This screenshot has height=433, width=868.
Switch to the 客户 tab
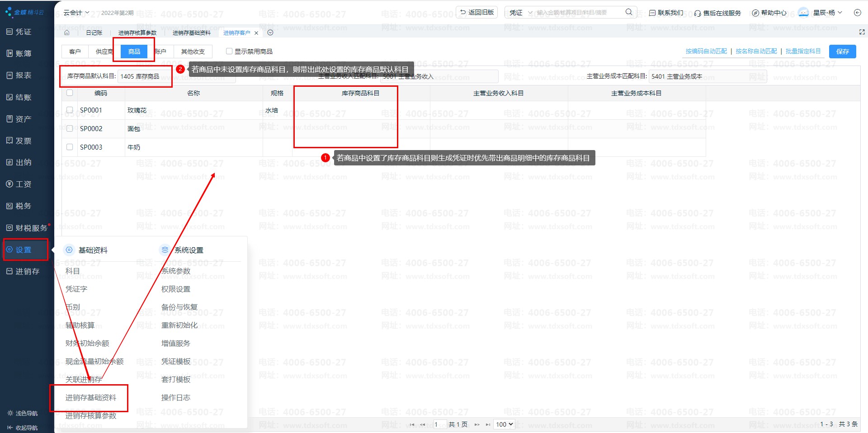coord(75,52)
